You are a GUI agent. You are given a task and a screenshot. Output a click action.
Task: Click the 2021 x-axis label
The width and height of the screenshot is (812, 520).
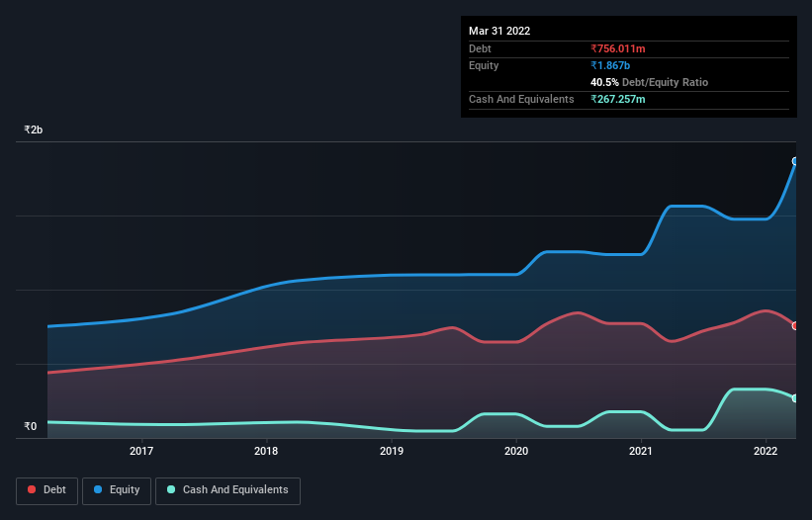point(641,451)
